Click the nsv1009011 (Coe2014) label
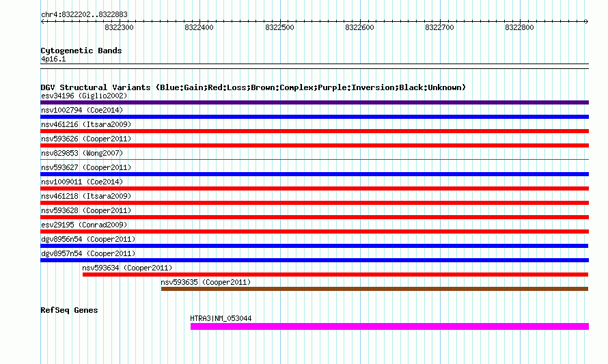The height and width of the screenshot is (364, 608). (82, 182)
